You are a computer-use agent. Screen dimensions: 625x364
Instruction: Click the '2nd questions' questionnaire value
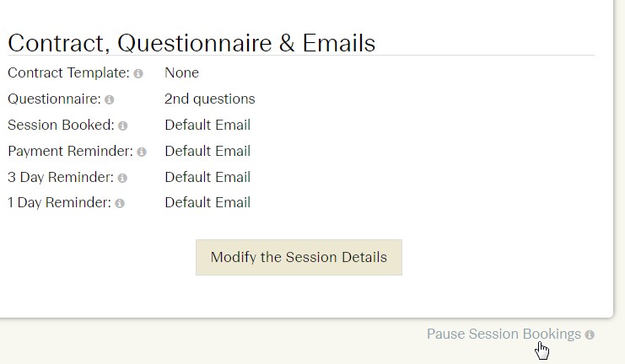coord(210,99)
